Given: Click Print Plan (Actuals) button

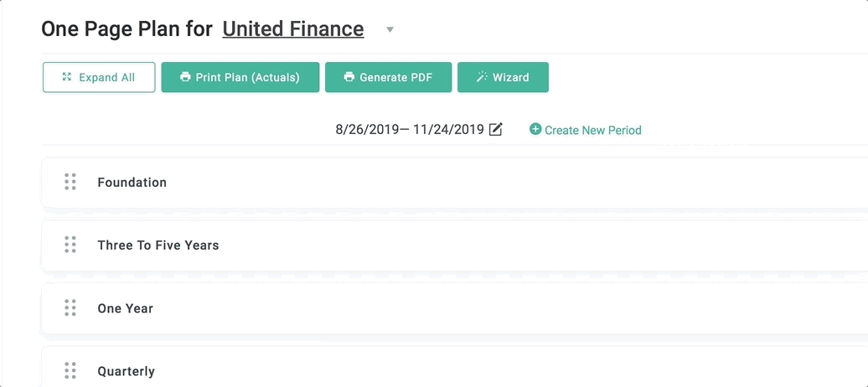Looking at the screenshot, I should (x=240, y=77).
